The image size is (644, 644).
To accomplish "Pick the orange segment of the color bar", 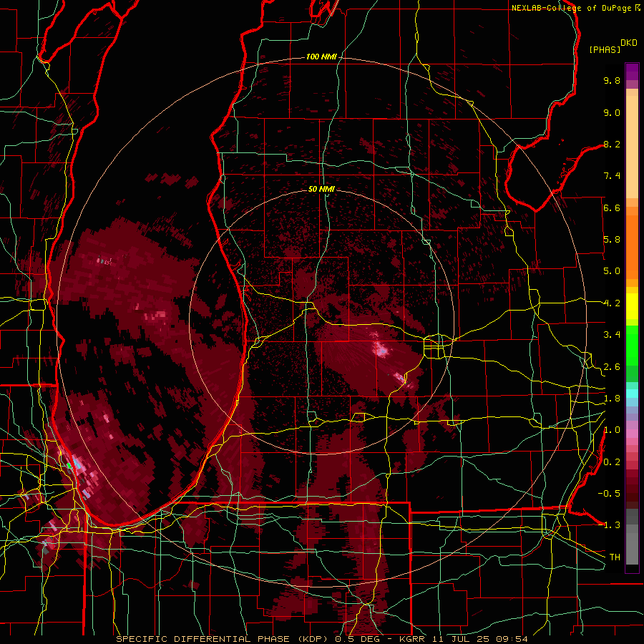I will tap(632, 246).
